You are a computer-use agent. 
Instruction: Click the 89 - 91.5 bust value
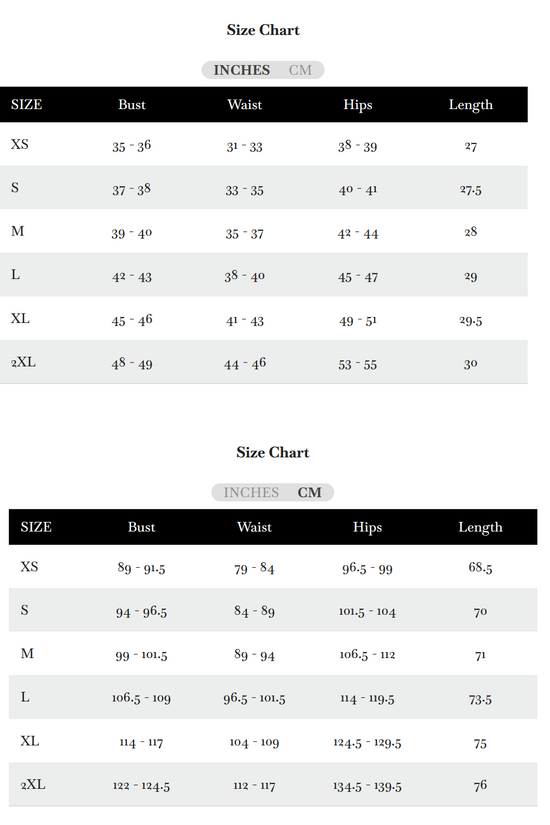tap(141, 568)
